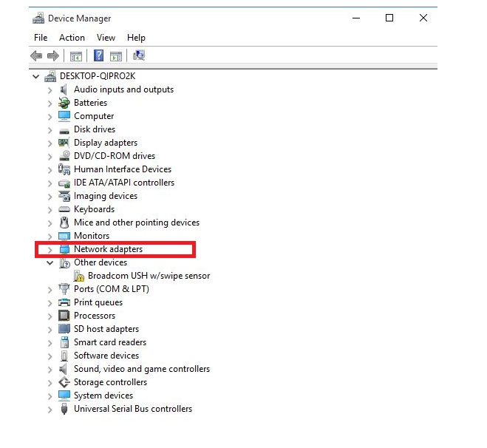Expand the Disk drives chevron

pyautogui.click(x=50, y=130)
